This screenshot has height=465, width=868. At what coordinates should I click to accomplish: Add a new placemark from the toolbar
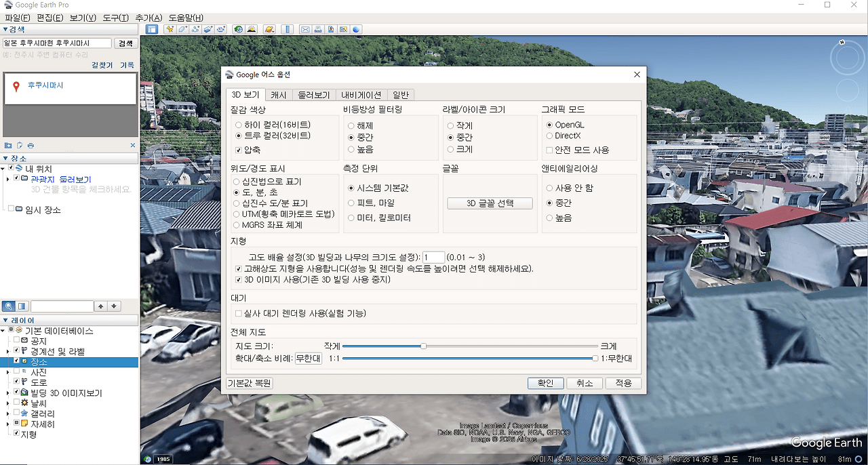coord(170,28)
